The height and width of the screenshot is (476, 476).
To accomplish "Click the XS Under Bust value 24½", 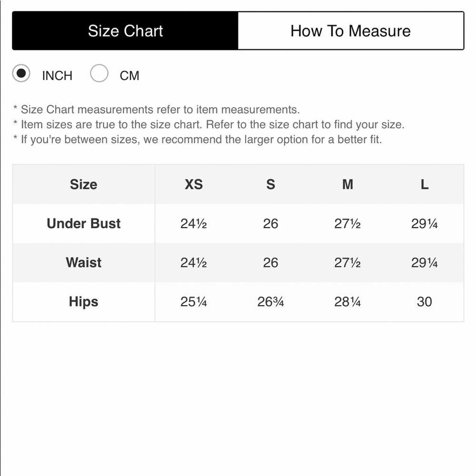I will tap(194, 224).
